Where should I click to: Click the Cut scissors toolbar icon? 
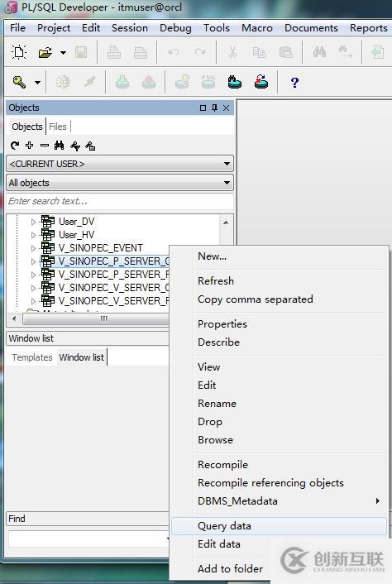coord(232,52)
